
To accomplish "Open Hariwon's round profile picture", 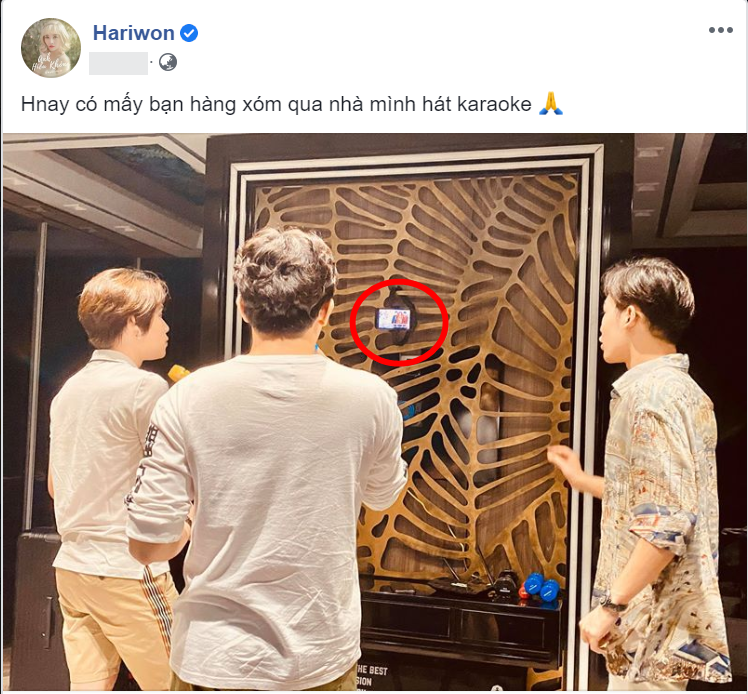I will pos(51,48).
